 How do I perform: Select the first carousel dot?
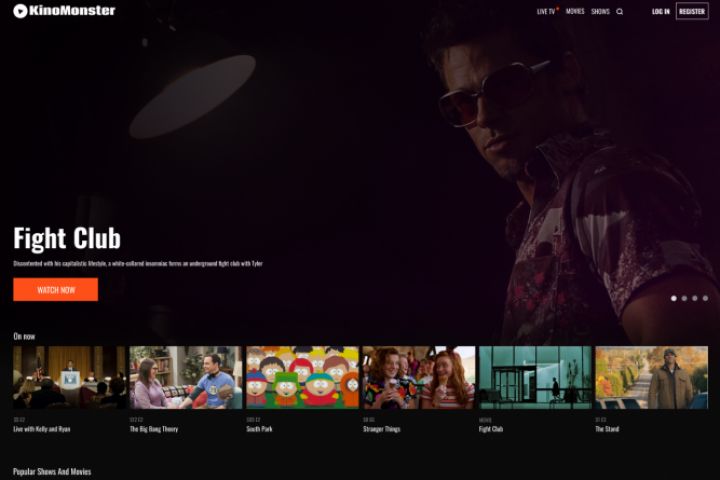tap(674, 299)
